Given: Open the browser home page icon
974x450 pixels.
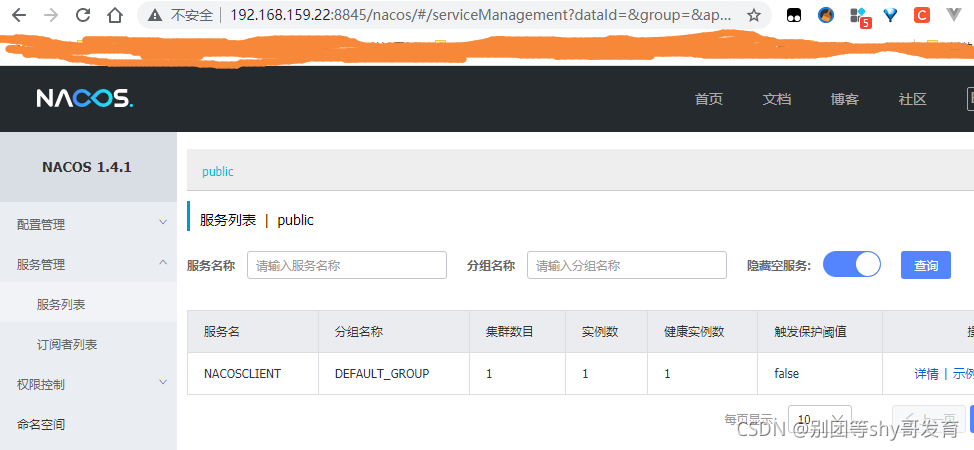Looking at the screenshot, I should click(x=115, y=15).
